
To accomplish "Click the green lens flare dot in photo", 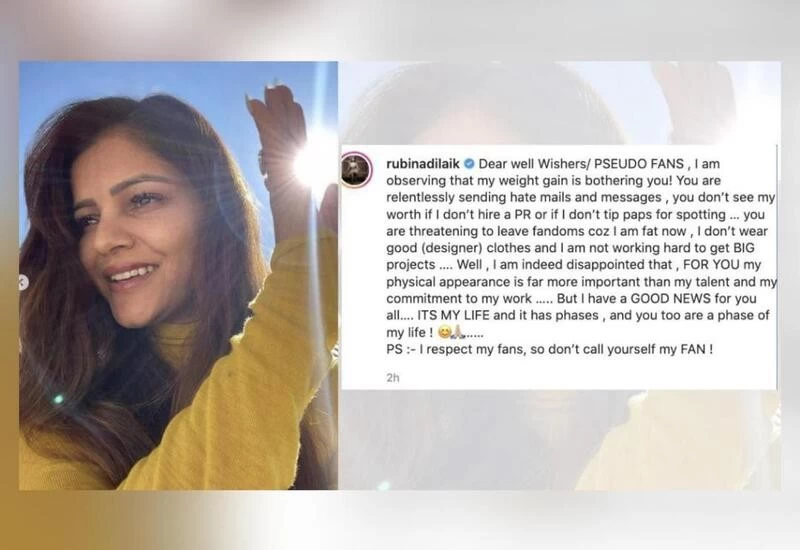I will click(x=59, y=399).
